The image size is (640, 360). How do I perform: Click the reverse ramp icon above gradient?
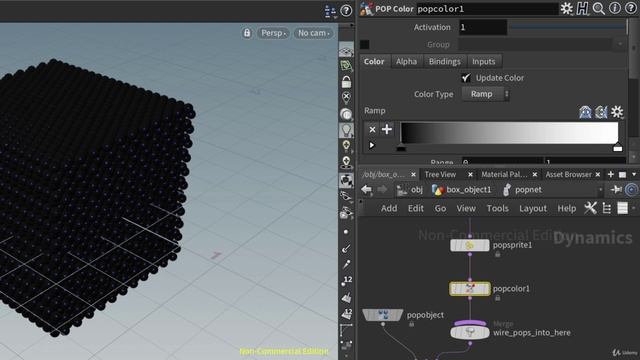tap(601, 111)
